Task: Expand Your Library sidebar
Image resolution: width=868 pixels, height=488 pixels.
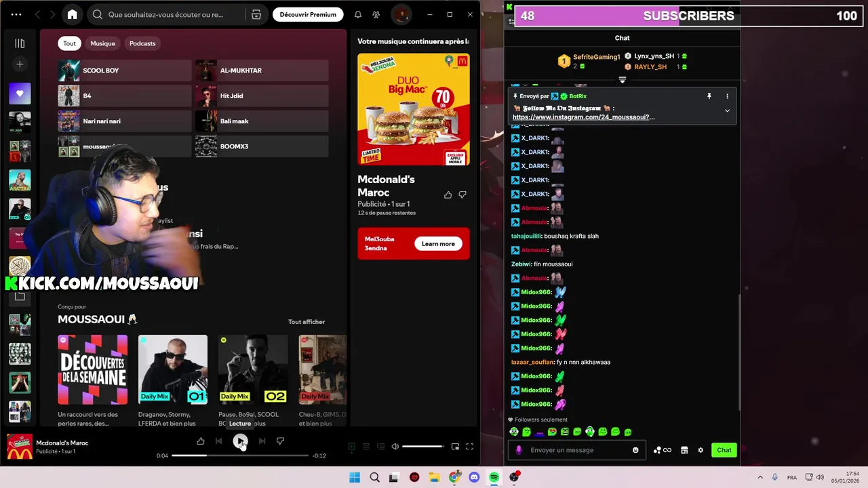Action: tap(20, 43)
